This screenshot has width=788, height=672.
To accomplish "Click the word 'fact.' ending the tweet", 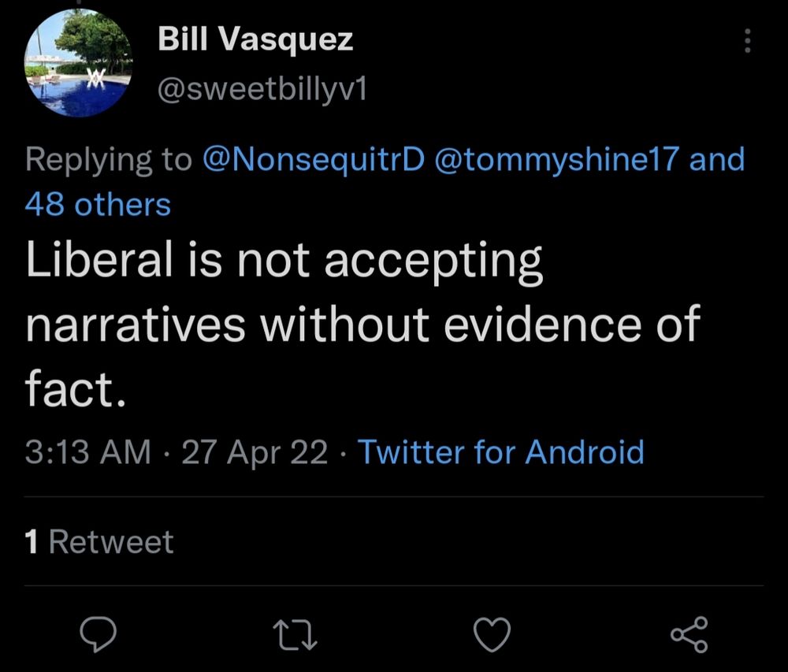I will (76, 390).
